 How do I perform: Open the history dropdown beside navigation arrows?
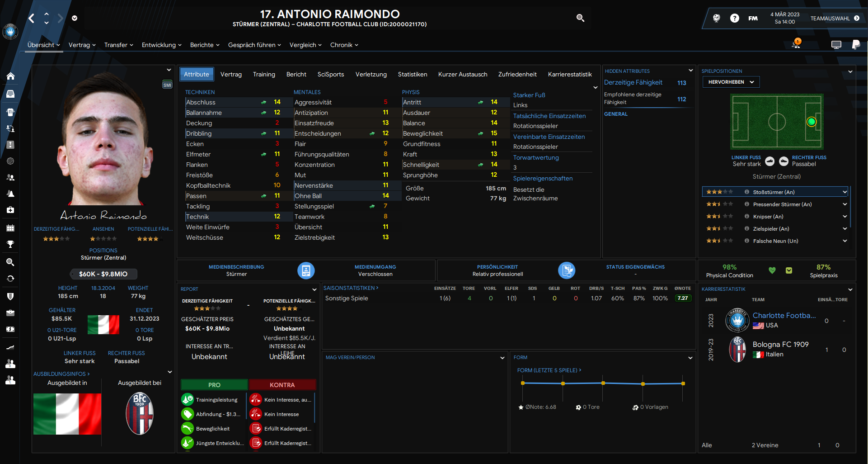(x=75, y=18)
